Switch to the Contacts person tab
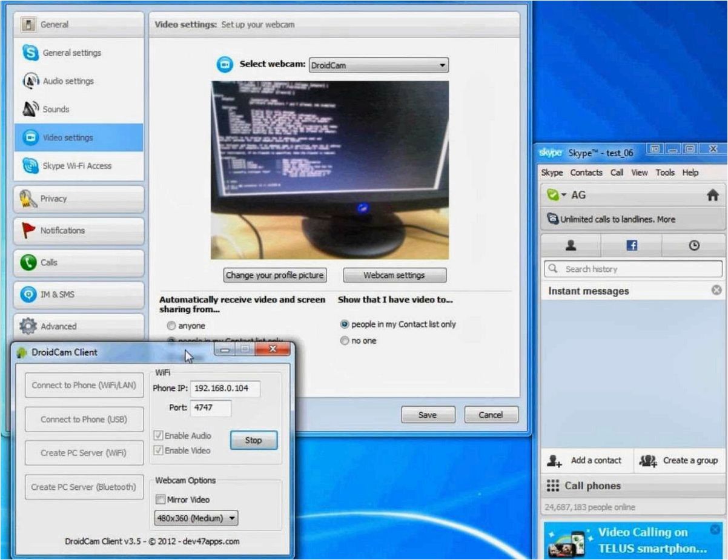This screenshot has height=560, width=728. point(571,245)
